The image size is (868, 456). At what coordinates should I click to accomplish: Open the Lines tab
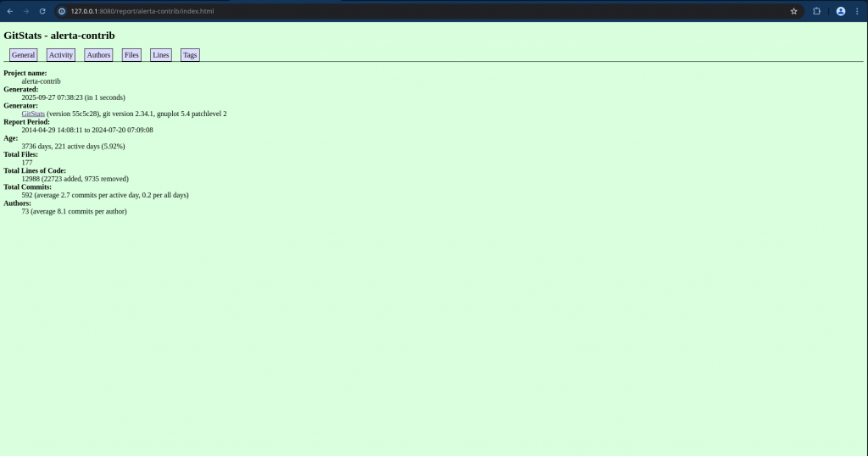[x=161, y=55]
